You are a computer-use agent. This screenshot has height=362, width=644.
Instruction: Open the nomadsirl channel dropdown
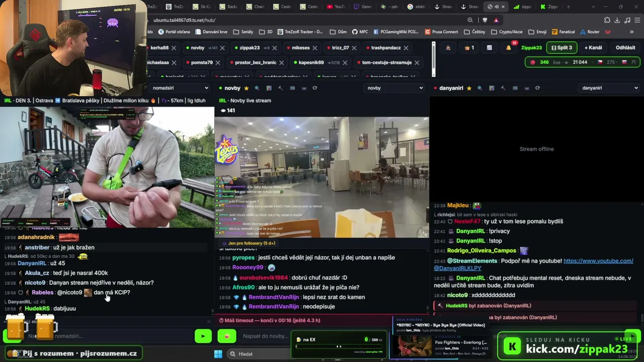[180, 88]
